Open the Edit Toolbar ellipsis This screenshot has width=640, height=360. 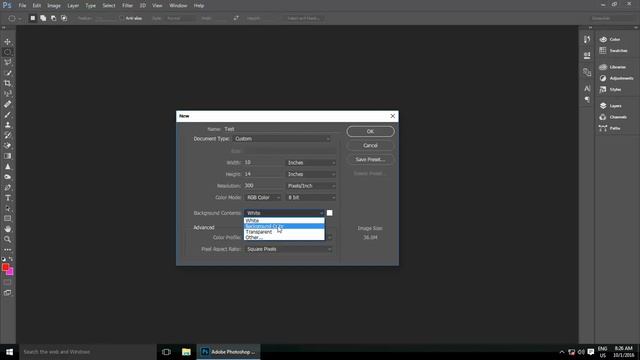7,249
